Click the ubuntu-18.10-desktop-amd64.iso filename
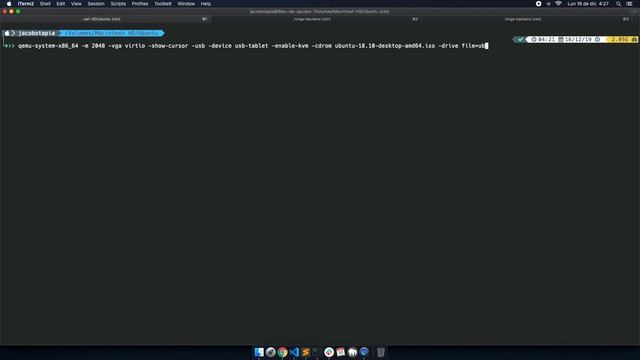Image resolution: width=640 pixels, height=360 pixels. [x=385, y=46]
